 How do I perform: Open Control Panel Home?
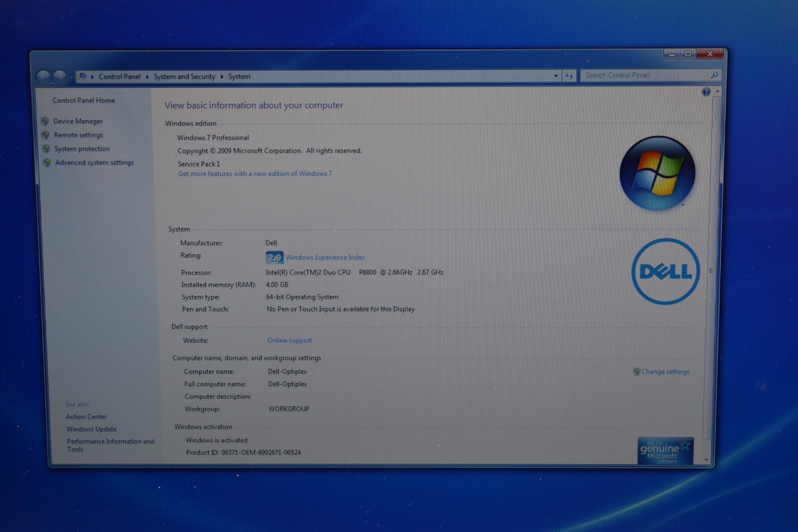coord(84,100)
